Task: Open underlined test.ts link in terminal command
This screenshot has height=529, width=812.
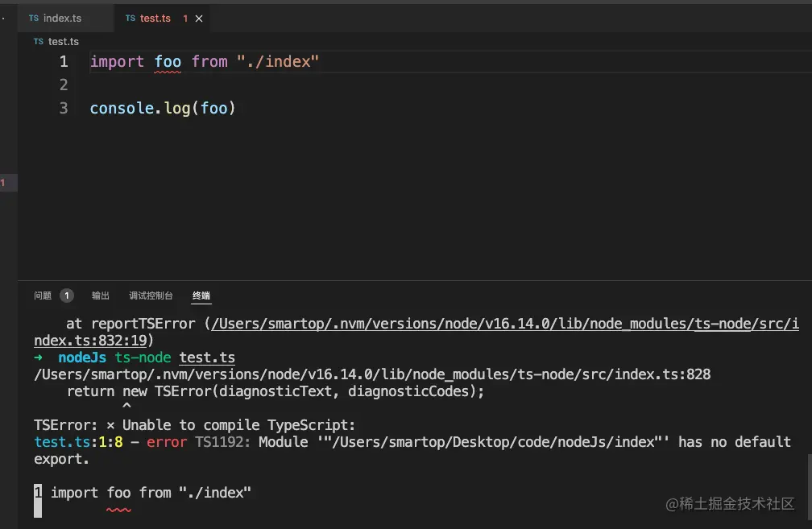Action: [207, 357]
